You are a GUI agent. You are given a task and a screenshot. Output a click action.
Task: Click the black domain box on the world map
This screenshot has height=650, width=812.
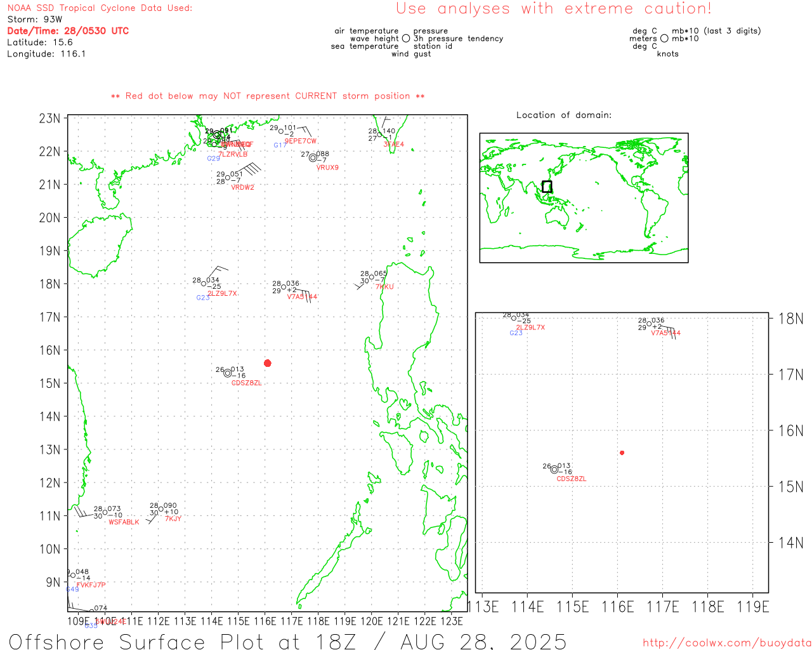[547, 187]
